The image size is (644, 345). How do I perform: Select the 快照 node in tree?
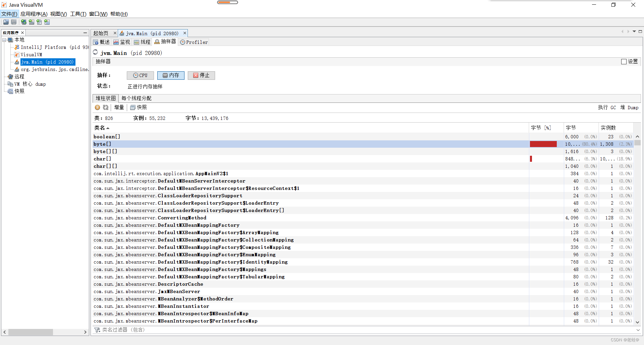click(x=19, y=91)
